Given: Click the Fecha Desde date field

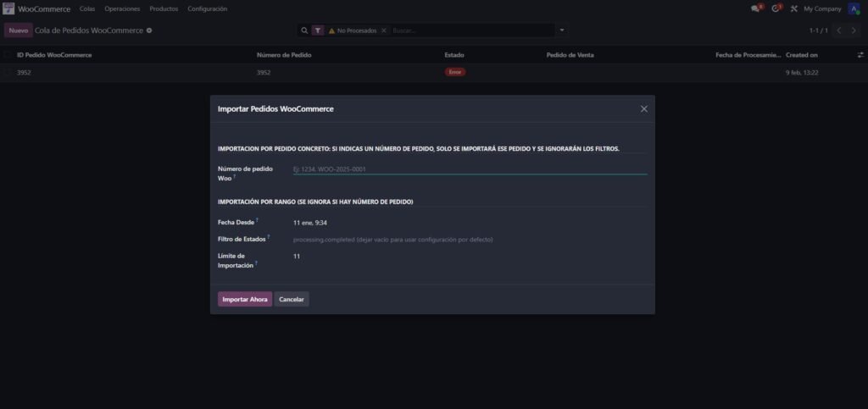Looking at the screenshot, I should click(470, 223).
